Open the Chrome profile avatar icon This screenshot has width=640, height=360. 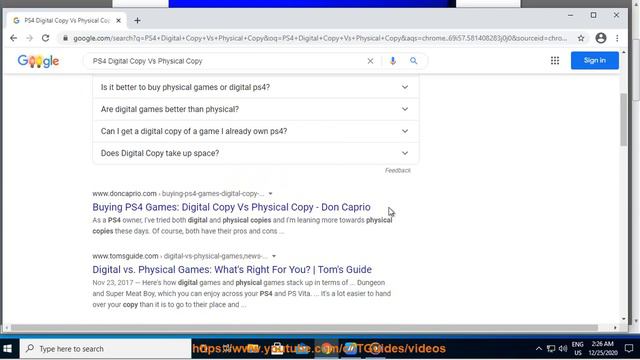point(600,38)
